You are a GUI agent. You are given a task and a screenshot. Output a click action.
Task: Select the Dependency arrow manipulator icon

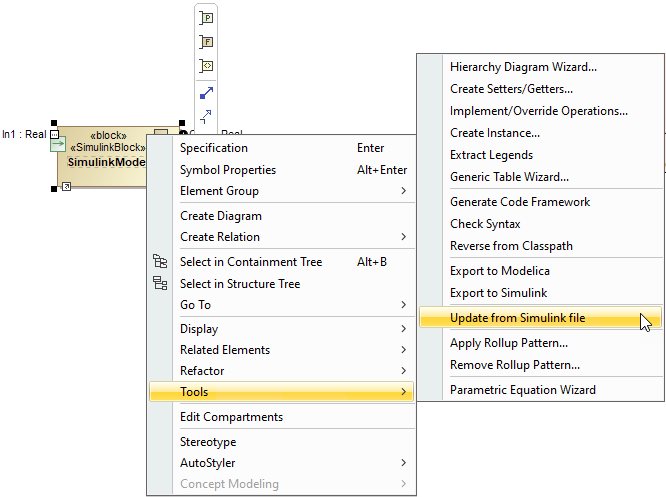[x=207, y=116]
